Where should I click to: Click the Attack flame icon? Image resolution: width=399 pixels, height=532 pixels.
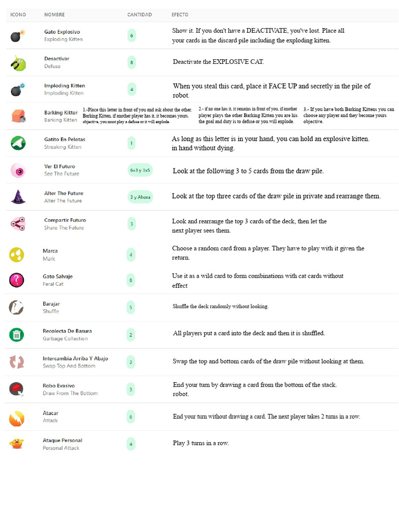17,418
